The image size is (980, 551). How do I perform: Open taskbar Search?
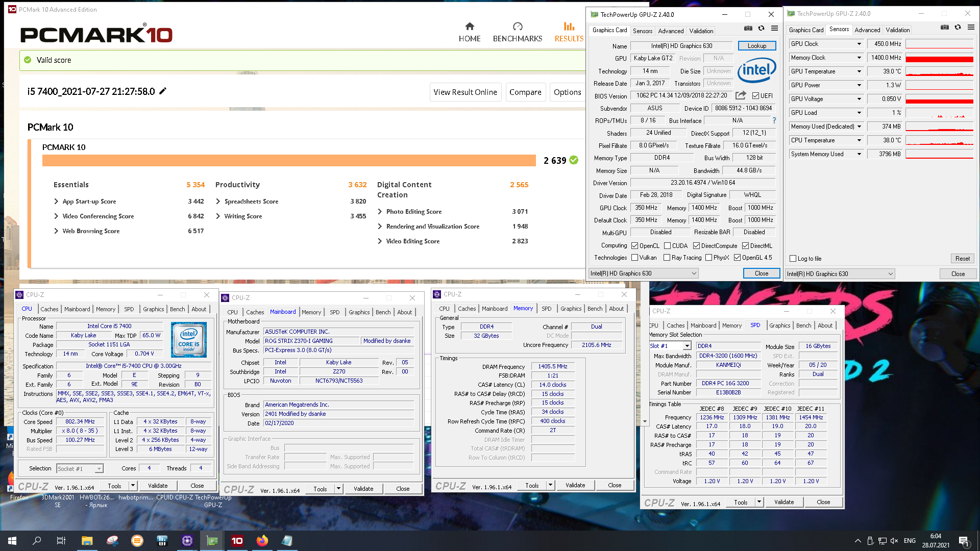37,541
